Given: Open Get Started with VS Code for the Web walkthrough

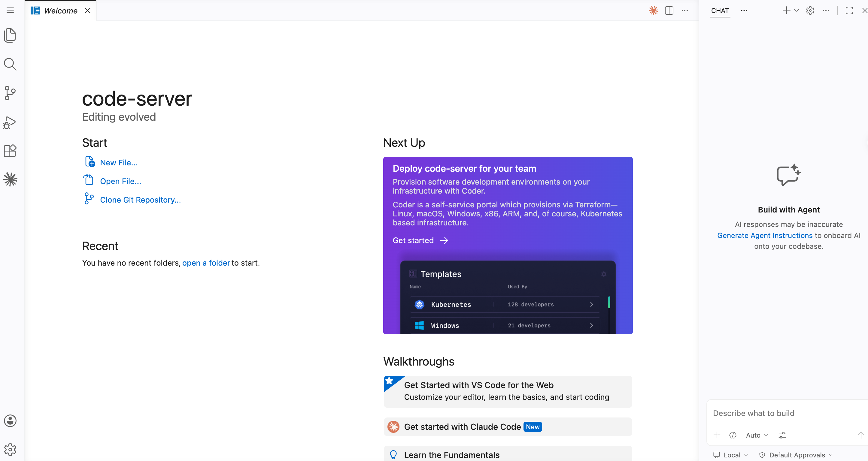Looking at the screenshot, I should pyautogui.click(x=508, y=391).
